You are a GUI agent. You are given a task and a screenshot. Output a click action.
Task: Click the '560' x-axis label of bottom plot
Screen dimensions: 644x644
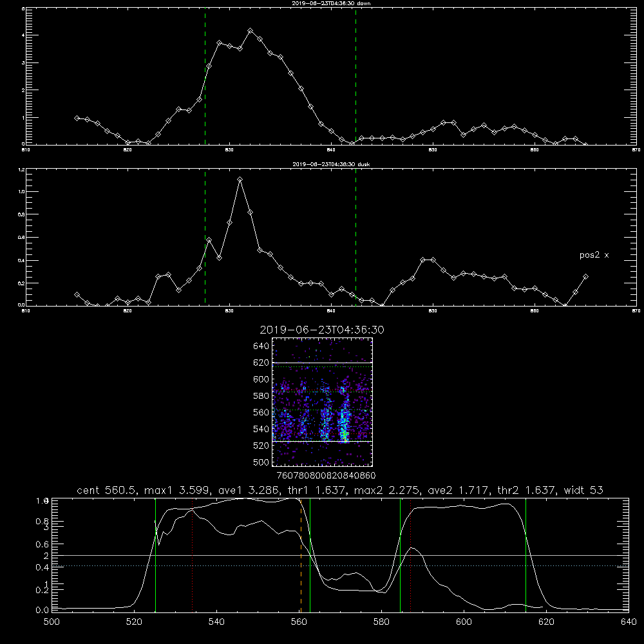299,622
